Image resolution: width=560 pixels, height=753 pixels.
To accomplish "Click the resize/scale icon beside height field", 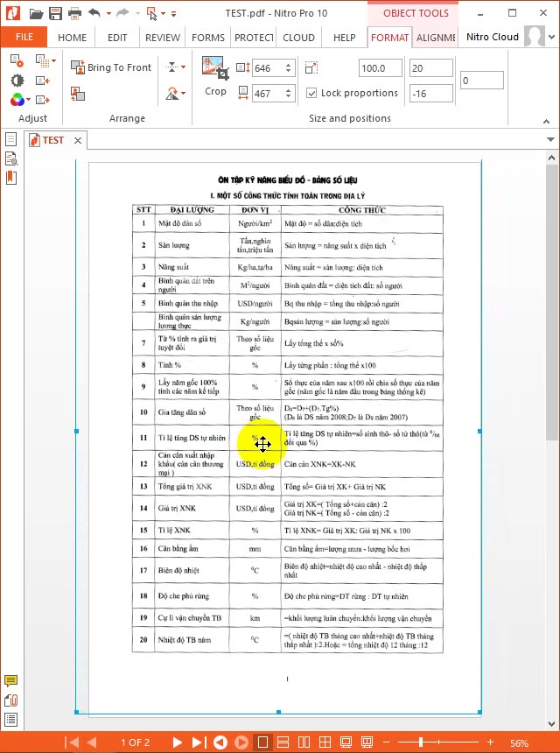I will point(311,67).
